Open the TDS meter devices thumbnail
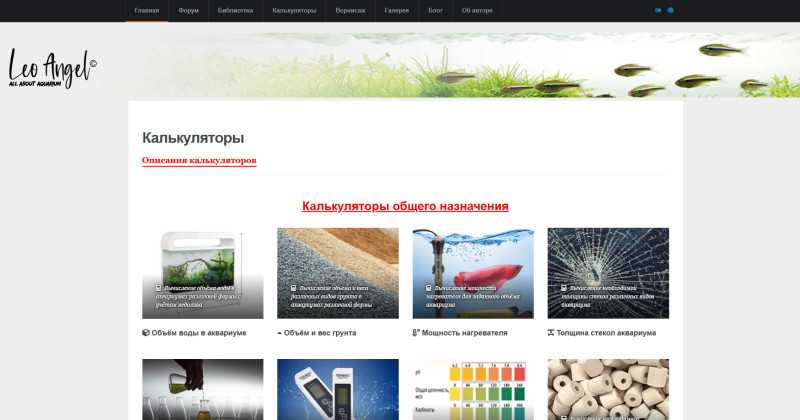The image size is (800, 420). point(338,389)
